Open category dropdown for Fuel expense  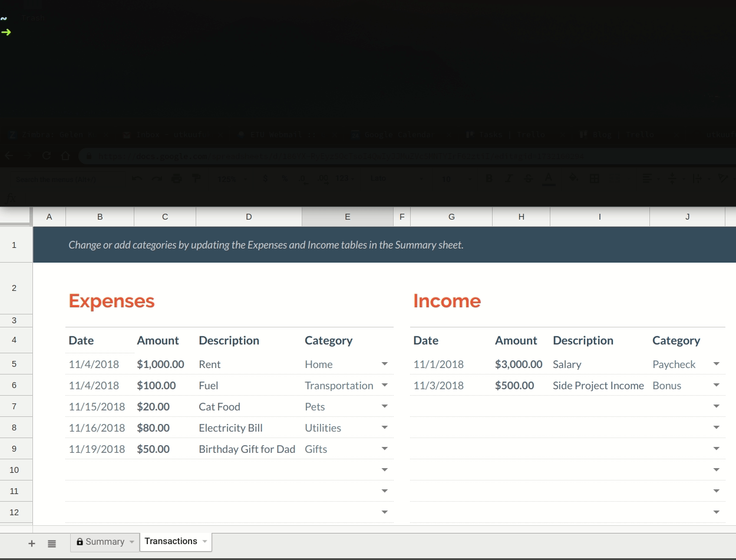[x=385, y=385]
